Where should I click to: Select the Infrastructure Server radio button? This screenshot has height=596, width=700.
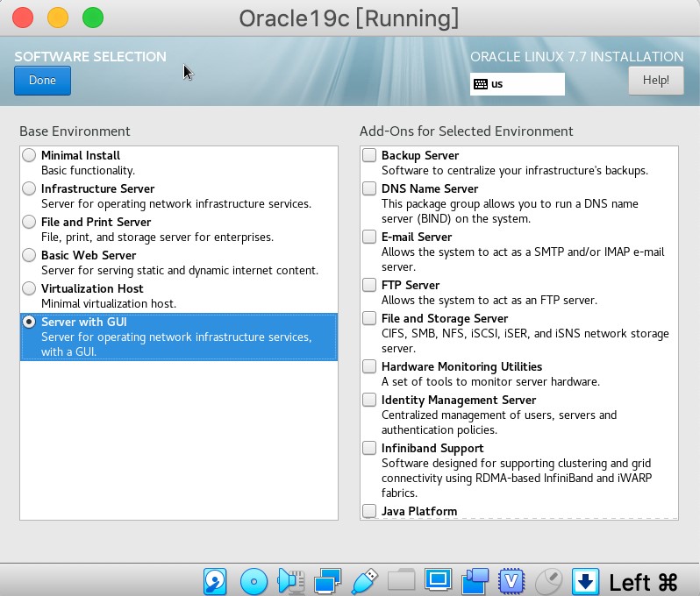tap(29, 188)
